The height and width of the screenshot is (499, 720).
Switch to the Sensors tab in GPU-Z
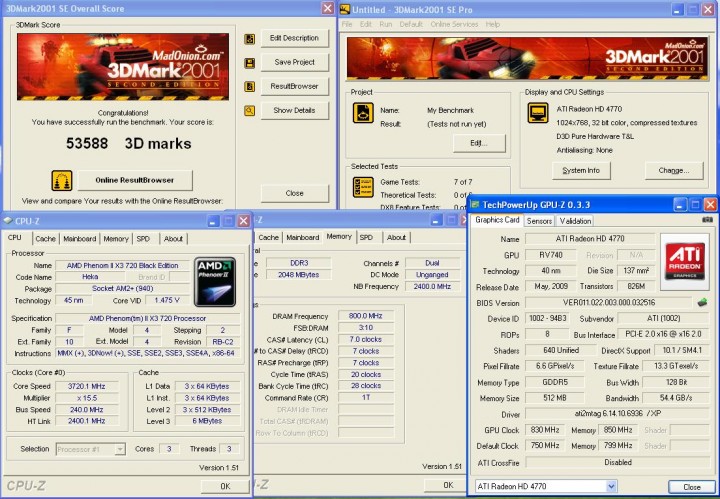click(539, 220)
